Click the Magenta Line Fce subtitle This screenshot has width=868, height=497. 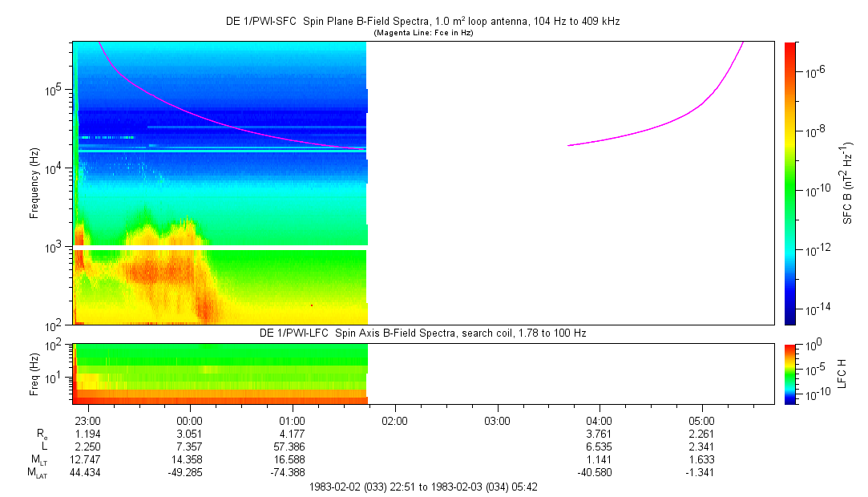[x=423, y=33]
